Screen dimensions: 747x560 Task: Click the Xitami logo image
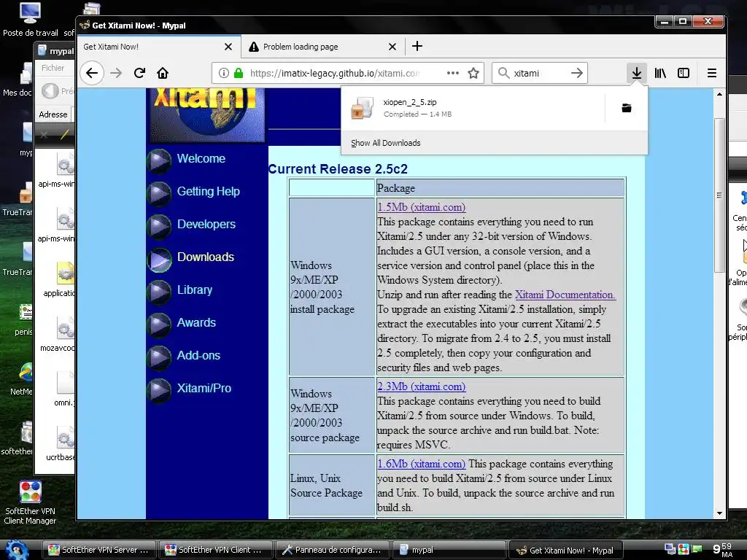207,115
